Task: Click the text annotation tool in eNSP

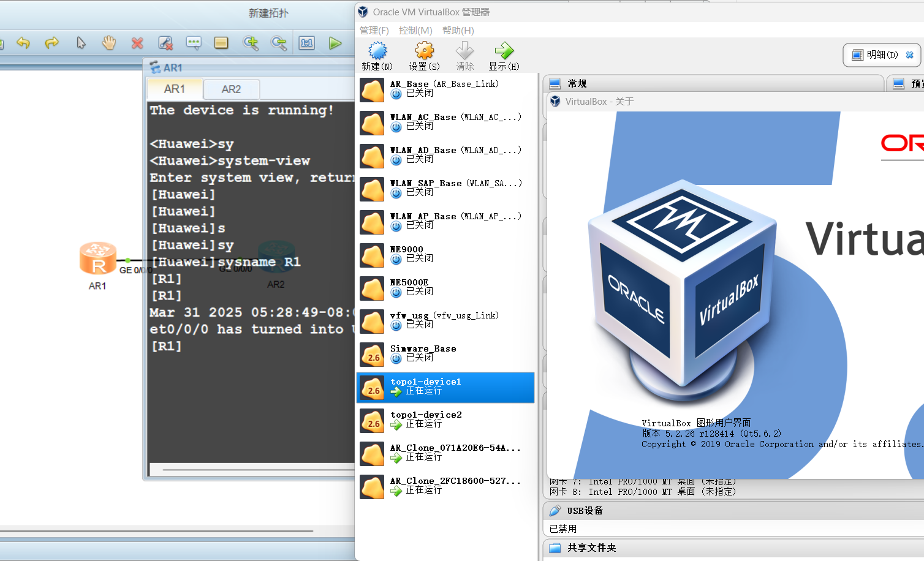Action: 194,43
